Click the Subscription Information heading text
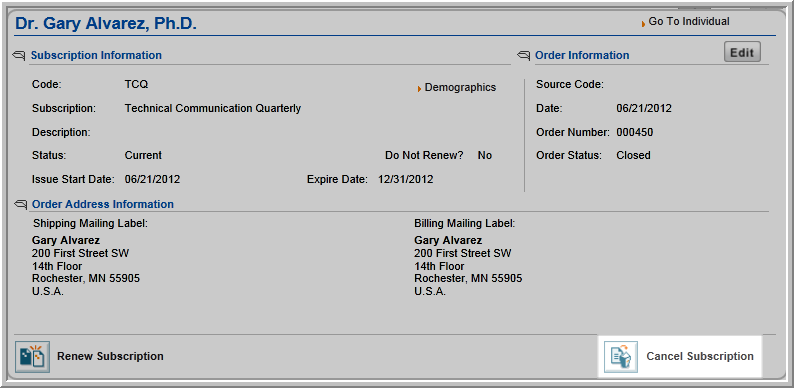Viewport: 794px width, 388px height. coord(96,55)
